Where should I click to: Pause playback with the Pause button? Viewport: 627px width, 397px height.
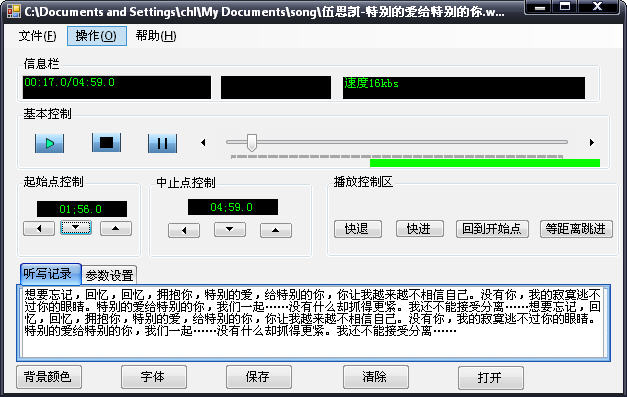[x=162, y=143]
